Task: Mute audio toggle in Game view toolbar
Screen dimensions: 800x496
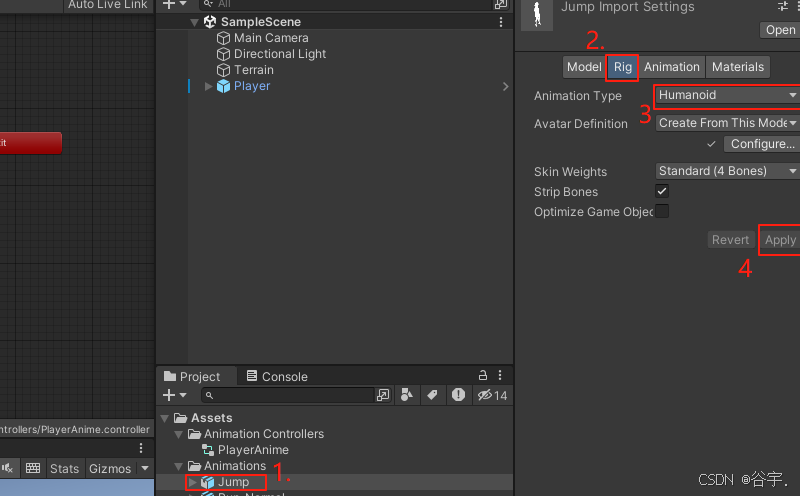Action: click(8, 468)
